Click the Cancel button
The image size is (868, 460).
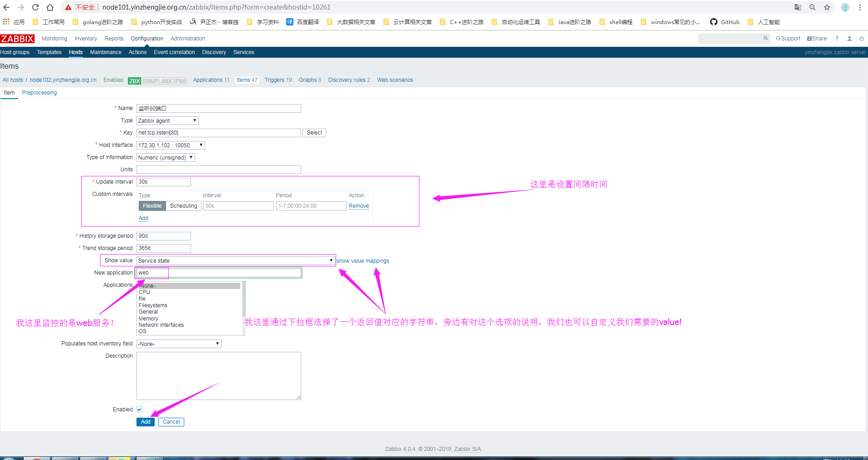172,422
